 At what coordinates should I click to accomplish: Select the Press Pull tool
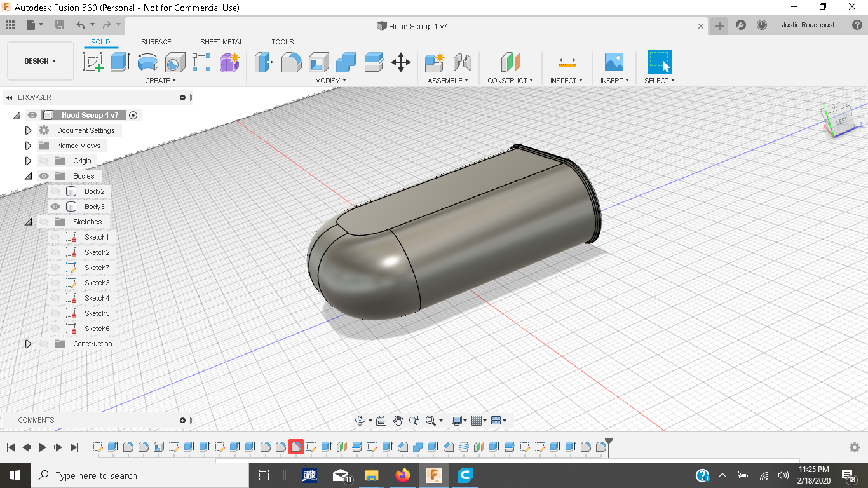[264, 62]
